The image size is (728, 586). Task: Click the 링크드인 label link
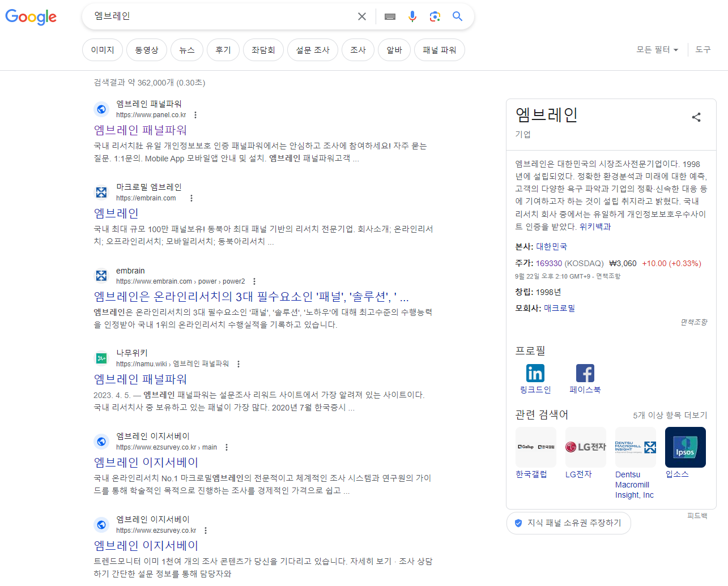coord(535,390)
